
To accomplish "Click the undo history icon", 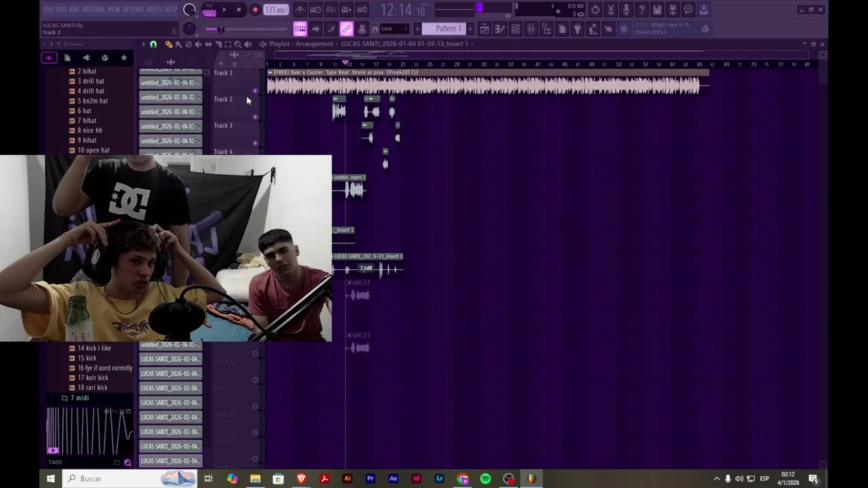I will point(595,9).
